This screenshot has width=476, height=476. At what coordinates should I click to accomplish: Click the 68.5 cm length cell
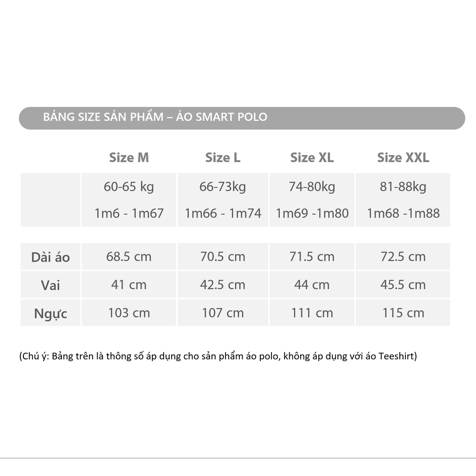pos(129,257)
